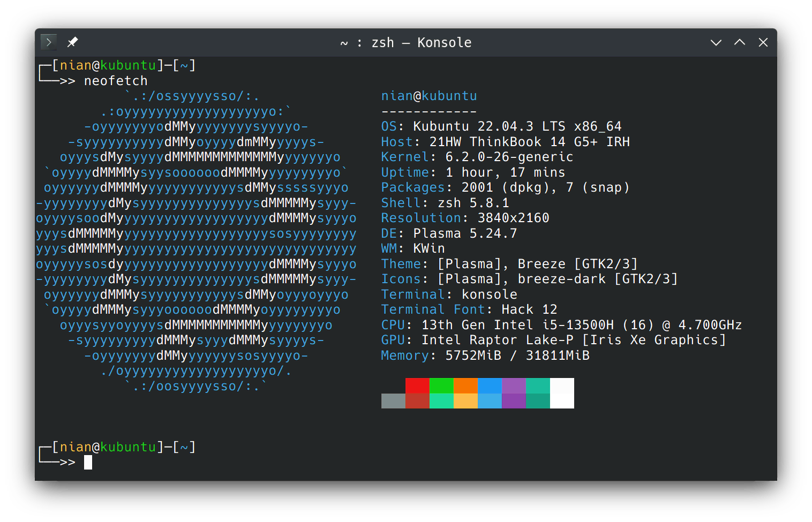Toggle the pin window icon
The height and width of the screenshot is (522, 812).
click(72, 42)
